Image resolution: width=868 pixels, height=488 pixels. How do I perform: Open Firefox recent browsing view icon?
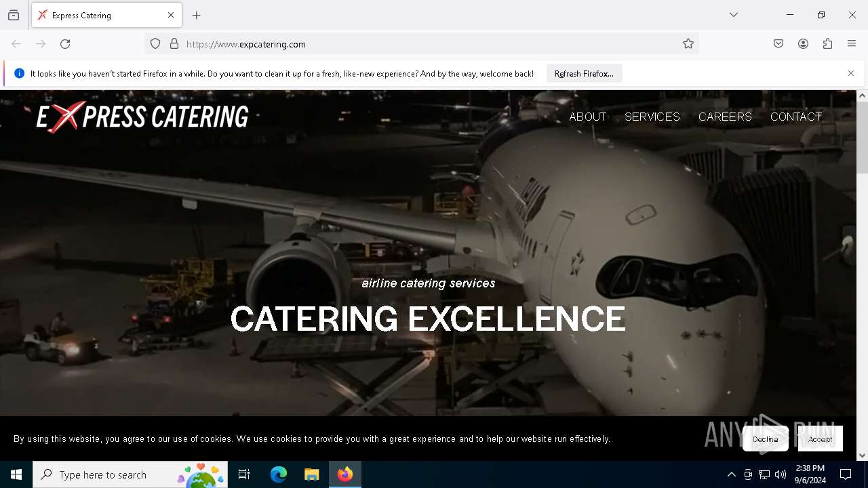click(x=14, y=15)
